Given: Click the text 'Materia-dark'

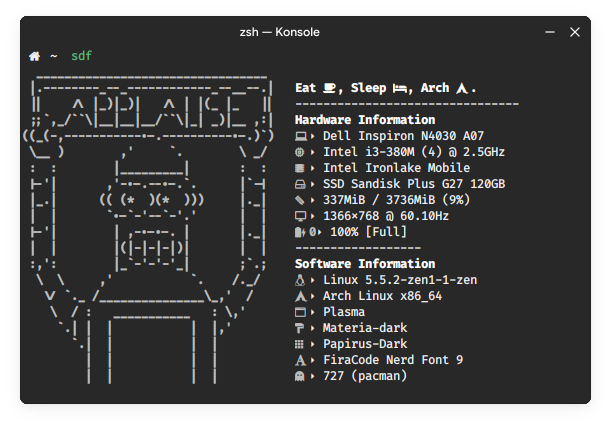Looking at the screenshot, I should [365, 328].
